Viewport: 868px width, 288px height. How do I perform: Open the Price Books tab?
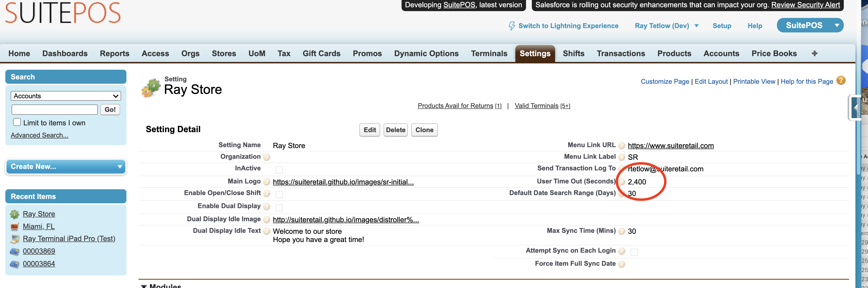[x=774, y=53]
